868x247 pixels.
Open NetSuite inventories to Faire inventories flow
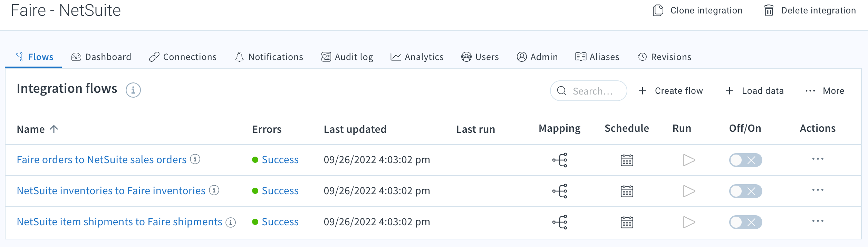coord(111,191)
